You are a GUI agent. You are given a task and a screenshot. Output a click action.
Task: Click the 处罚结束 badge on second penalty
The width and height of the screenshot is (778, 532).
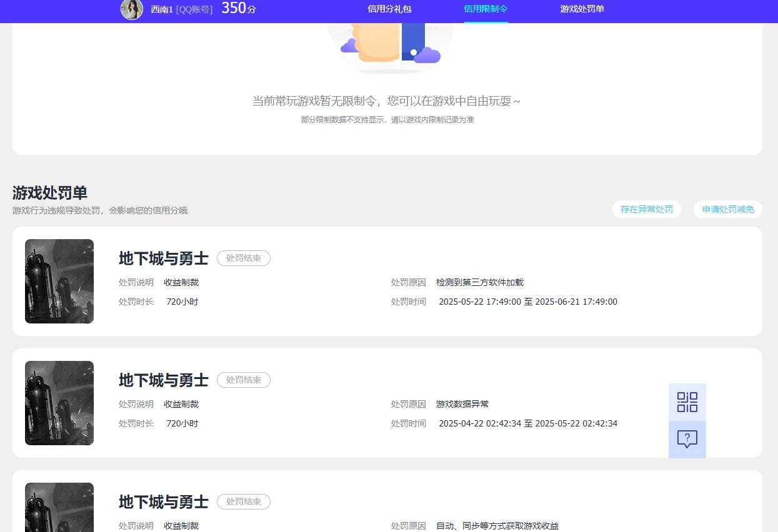[243, 380]
